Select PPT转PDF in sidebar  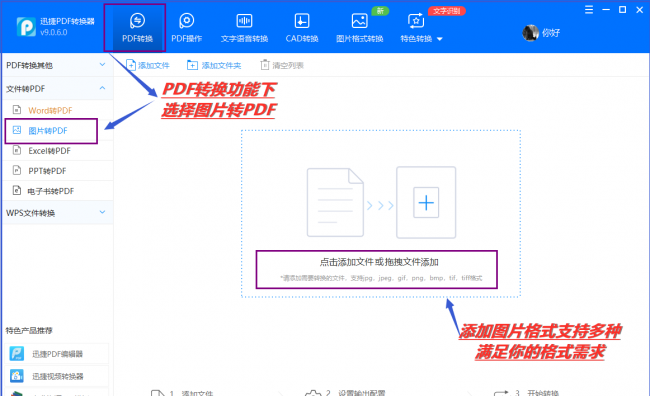click(x=57, y=170)
